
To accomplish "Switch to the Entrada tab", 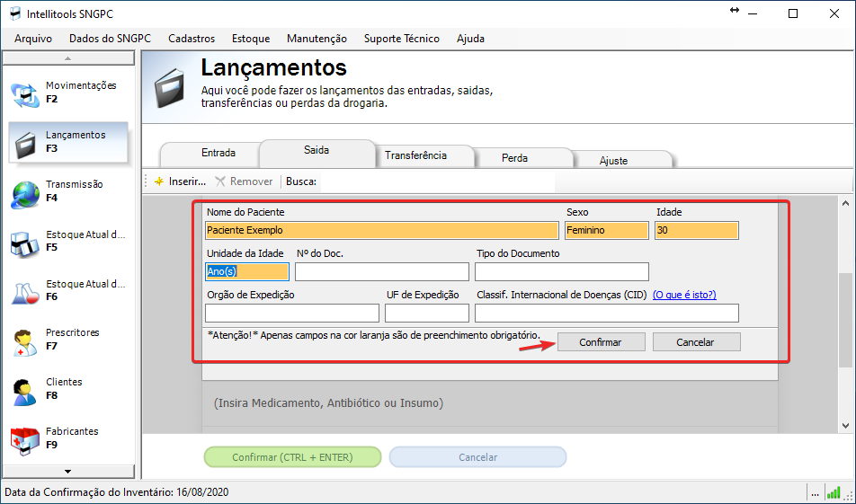I will click(218, 153).
